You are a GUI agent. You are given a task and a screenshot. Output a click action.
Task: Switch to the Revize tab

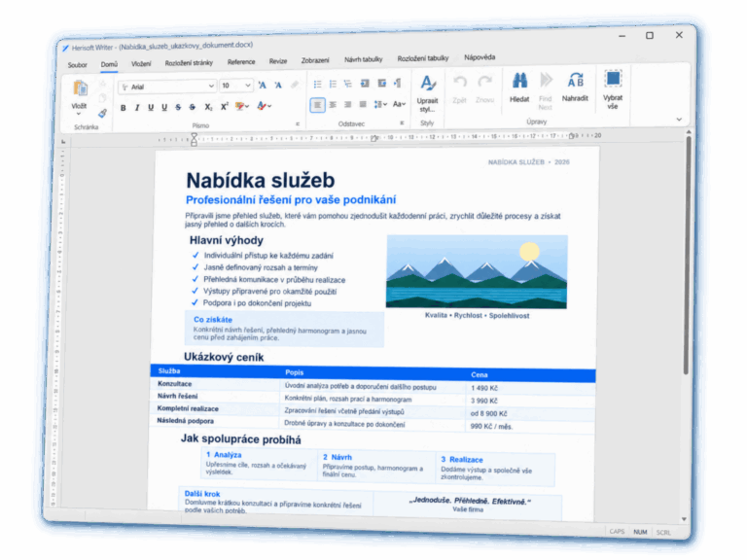coord(278,61)
